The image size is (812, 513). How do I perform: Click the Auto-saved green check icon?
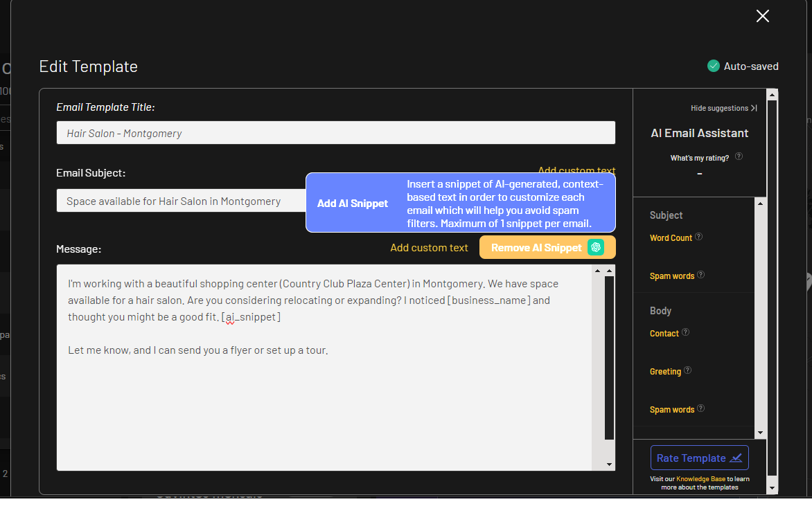[x=714, y=66]
